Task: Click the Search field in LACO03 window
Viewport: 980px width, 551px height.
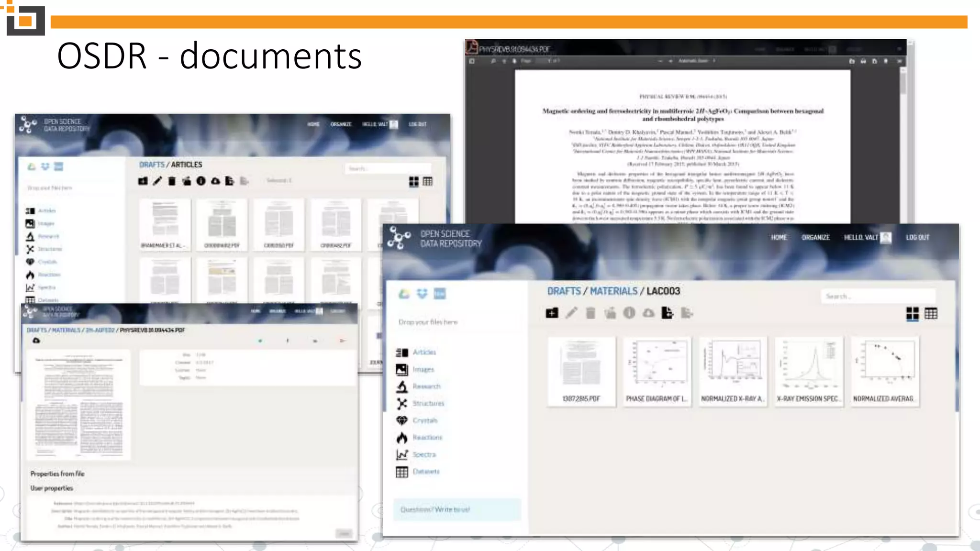Action: [878, 297]
